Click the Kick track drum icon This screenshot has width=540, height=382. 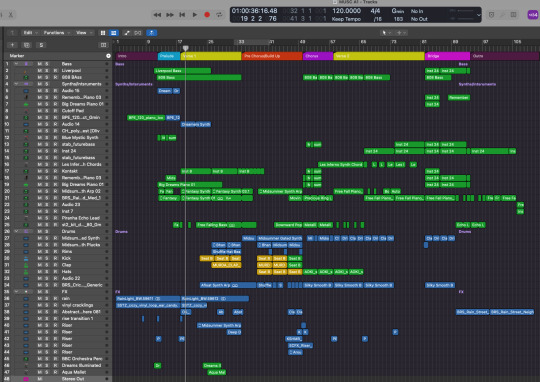click(26, 258)
